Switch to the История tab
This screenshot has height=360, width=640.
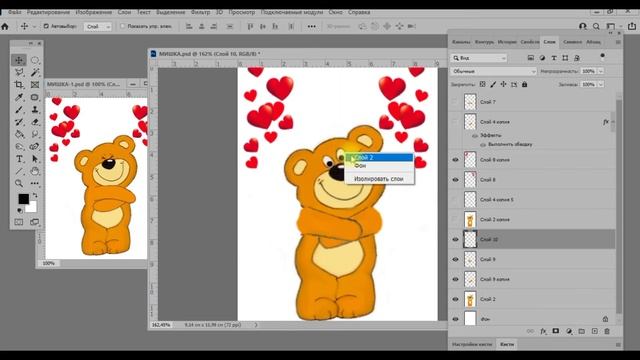click(x=507, y=42)
